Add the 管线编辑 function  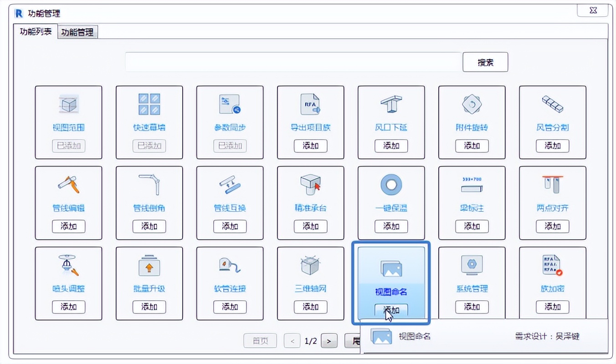[x=69, y=226]
